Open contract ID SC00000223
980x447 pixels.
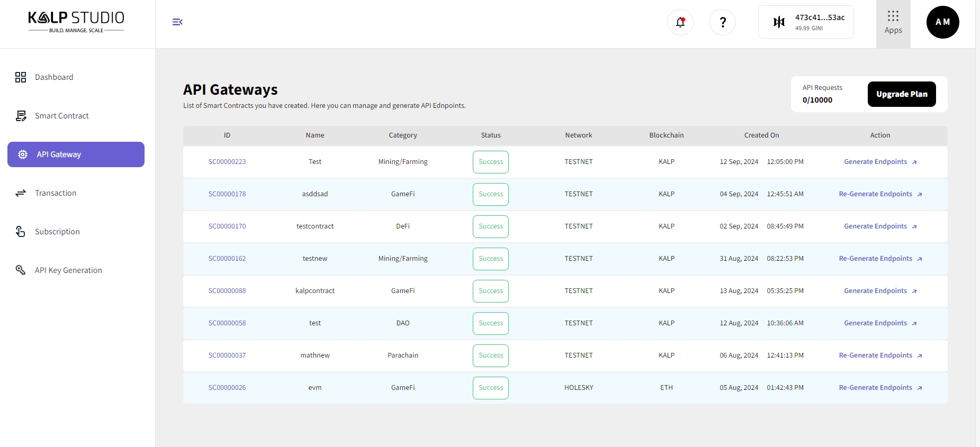click(x=227, y=162)
